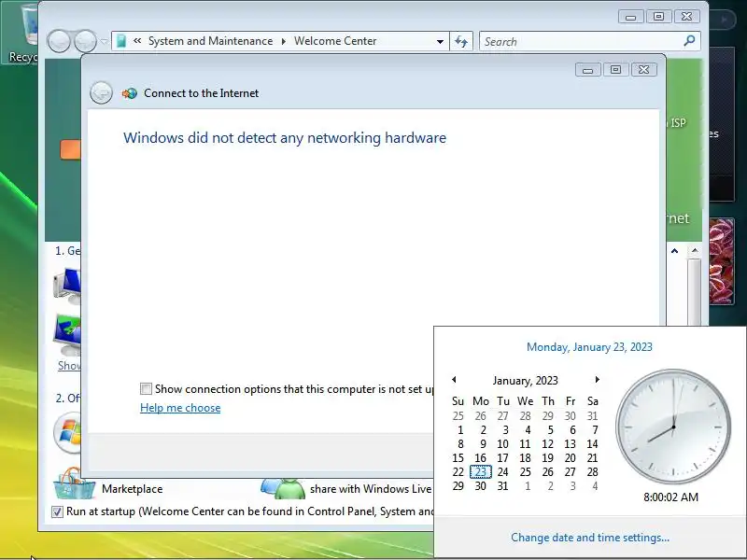Click the January, 2023 month header

point(525,381)
